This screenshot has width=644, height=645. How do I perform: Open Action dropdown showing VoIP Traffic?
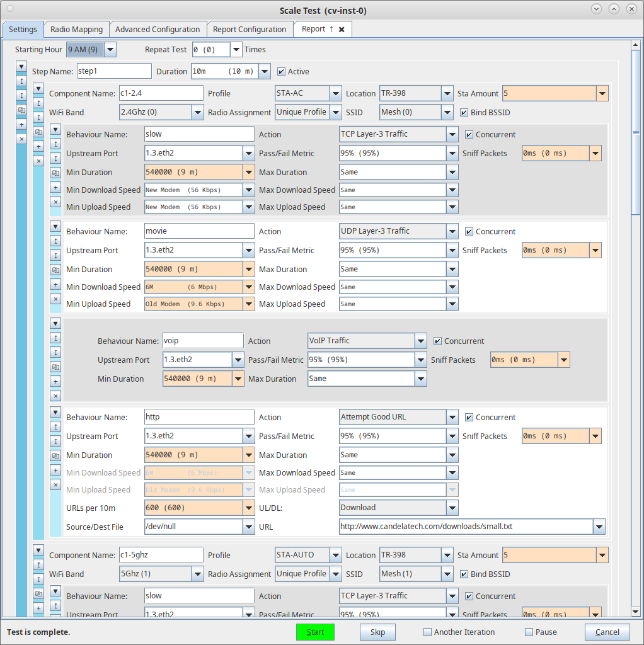tap(421, 341)
